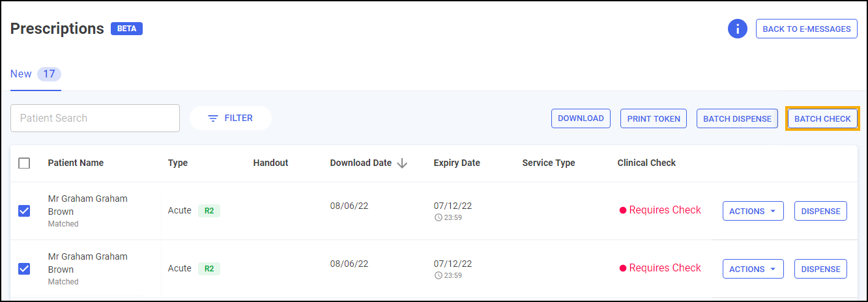
Task: Open the Actions dropdown in first row
Action: coord(753,211)
